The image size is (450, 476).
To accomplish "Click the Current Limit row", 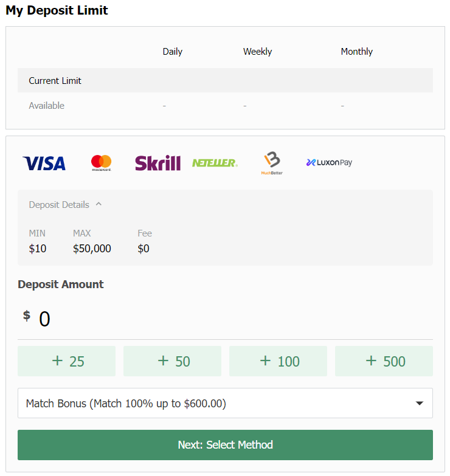I will [x=225, y=80].
